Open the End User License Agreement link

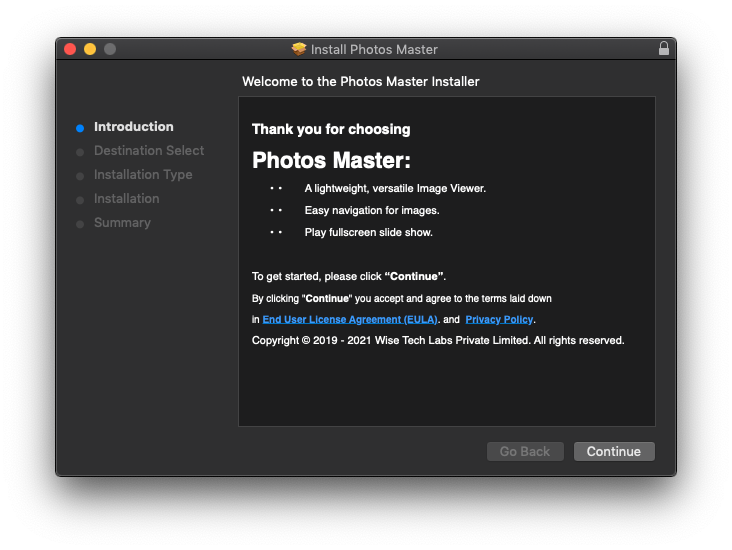350,319
